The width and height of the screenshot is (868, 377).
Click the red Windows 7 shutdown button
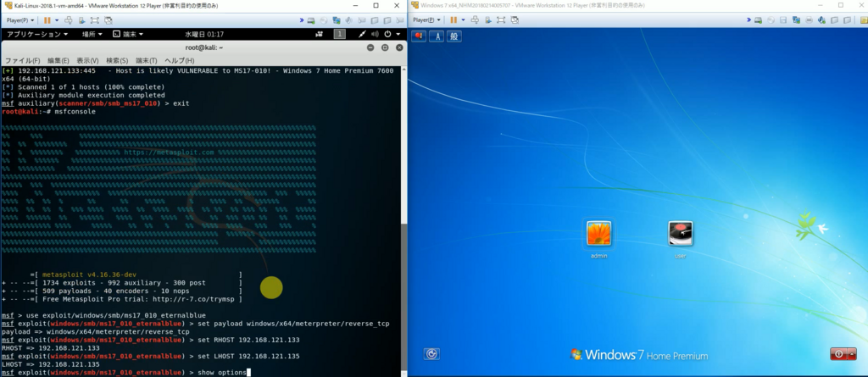[x=838, y=354]
